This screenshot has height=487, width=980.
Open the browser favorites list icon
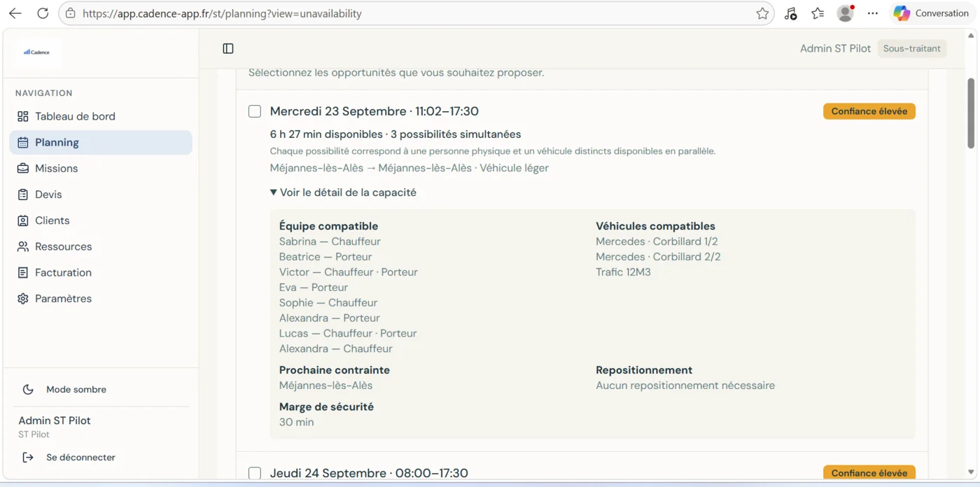pyautogui.click(x=818, y=13)
